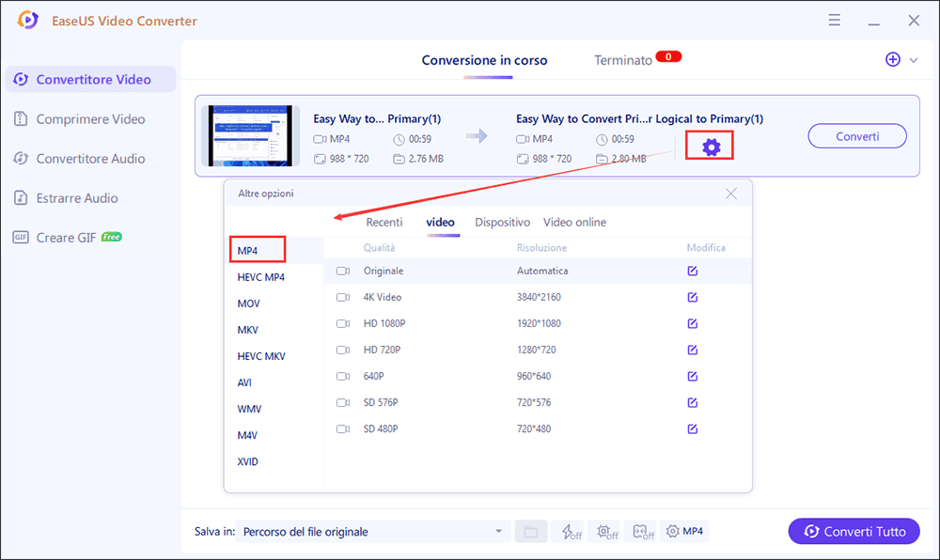This screenshot has height=560, width=940.
Task: Choose the HD 1080P quality row
Action: tap(537, 323)
